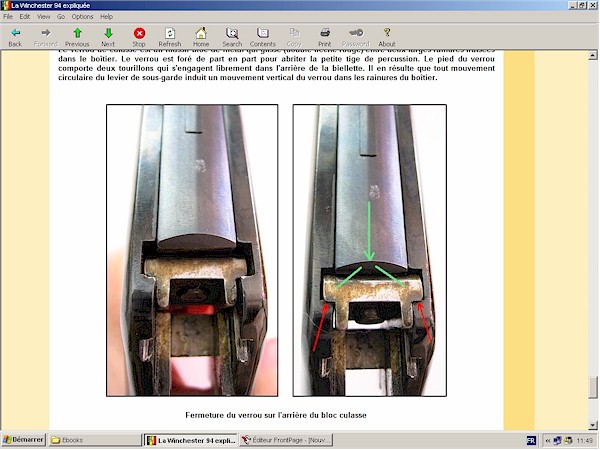Open the Help menu

106,17
